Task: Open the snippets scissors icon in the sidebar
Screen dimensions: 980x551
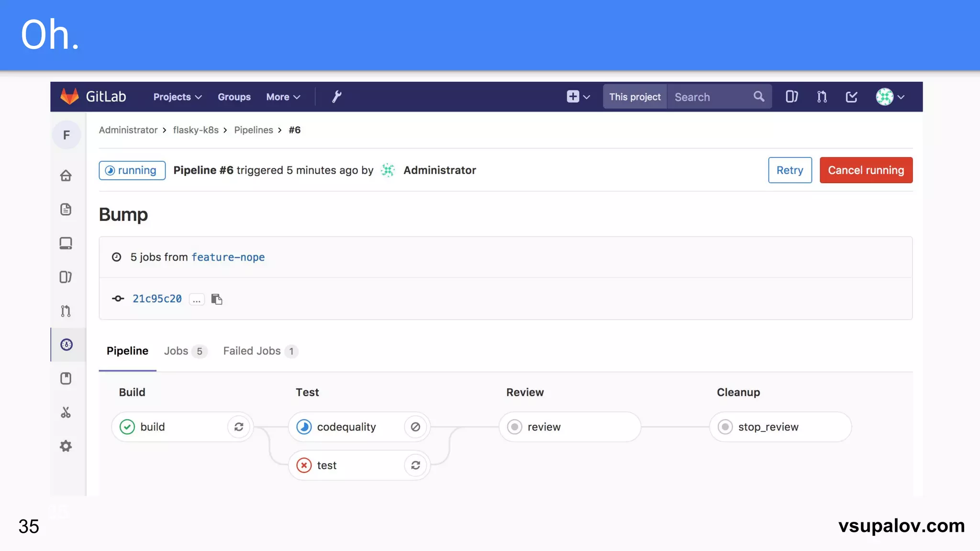Action: [66, 412]
